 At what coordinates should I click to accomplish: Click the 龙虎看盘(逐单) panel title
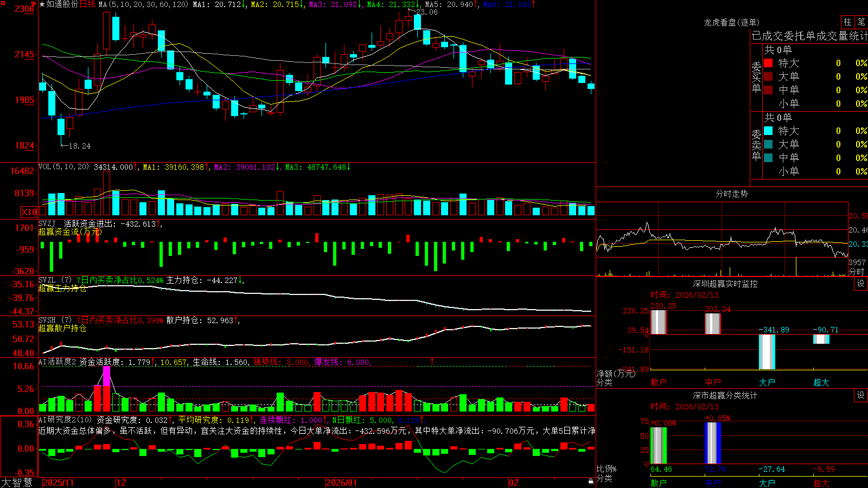click(x=732, y=22)
